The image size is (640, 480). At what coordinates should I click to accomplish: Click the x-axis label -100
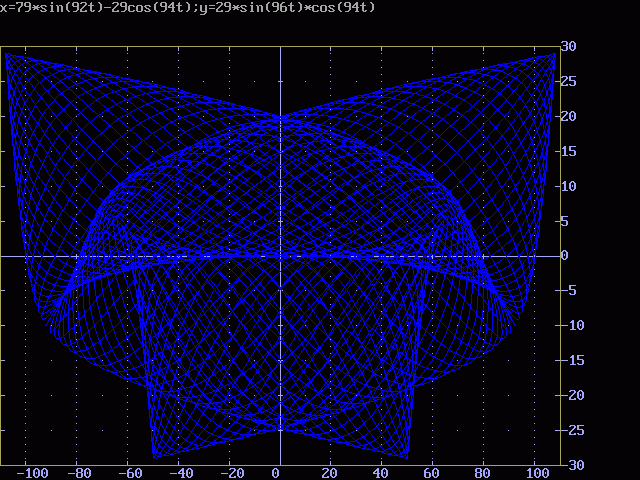pos(33,473)
